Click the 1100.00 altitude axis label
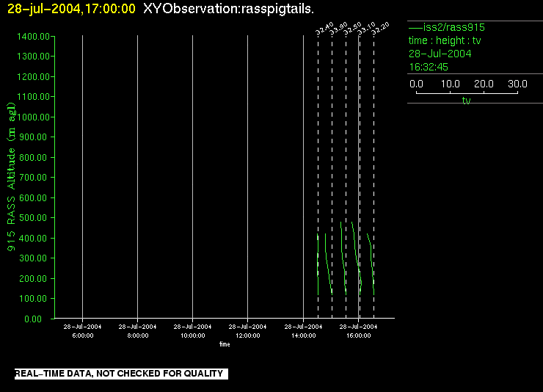Viewport: 543px width, 392px height. [33, 97]
